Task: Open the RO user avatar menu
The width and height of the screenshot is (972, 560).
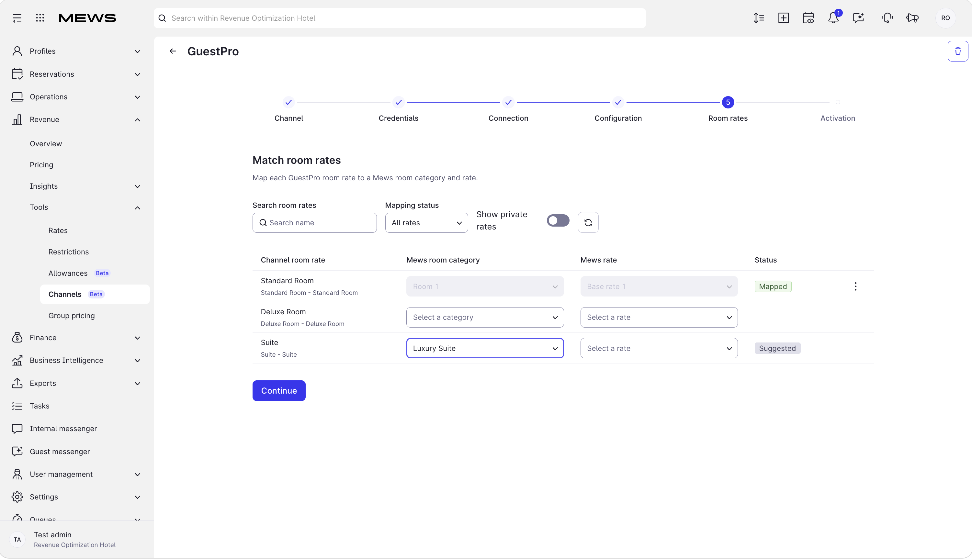Action: click(x=945, y=18)
